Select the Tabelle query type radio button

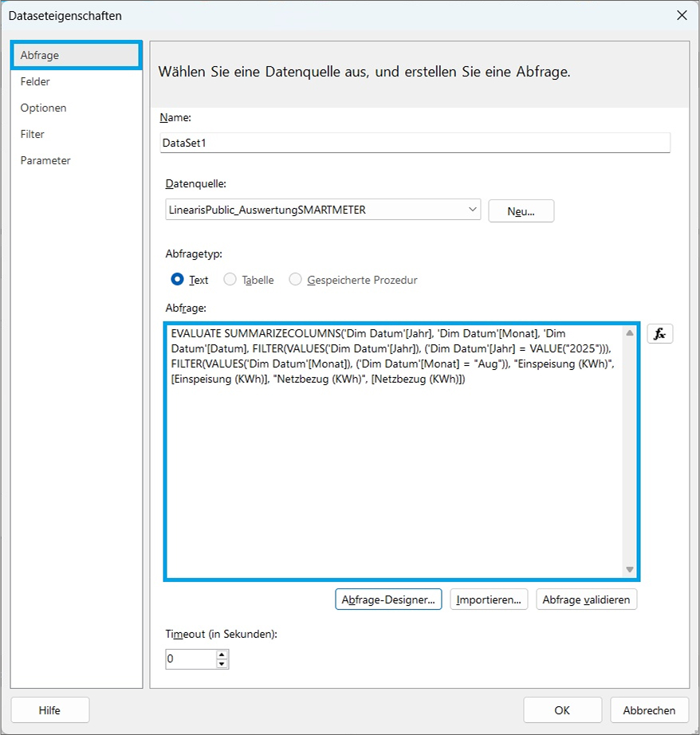[230, 280]
